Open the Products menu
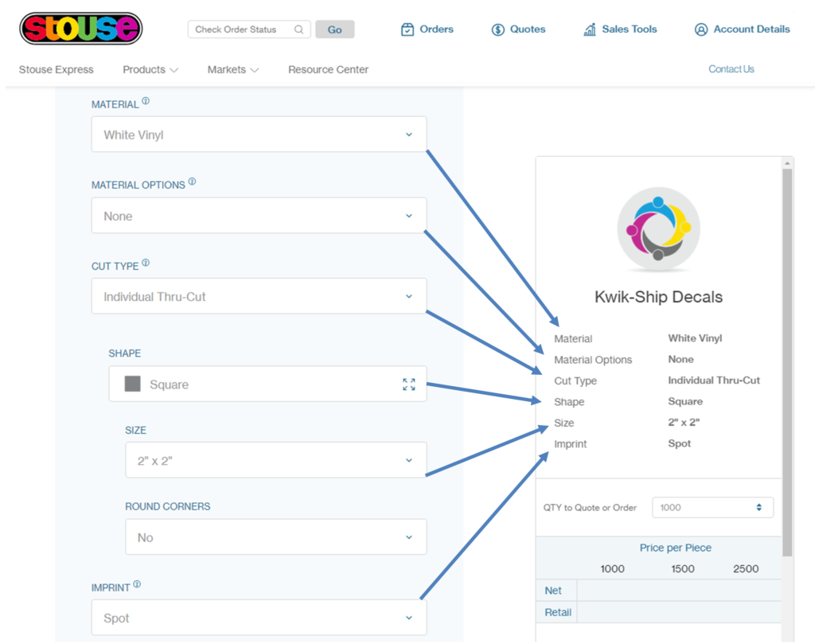 pyautogui.click(x=150, y=70)
